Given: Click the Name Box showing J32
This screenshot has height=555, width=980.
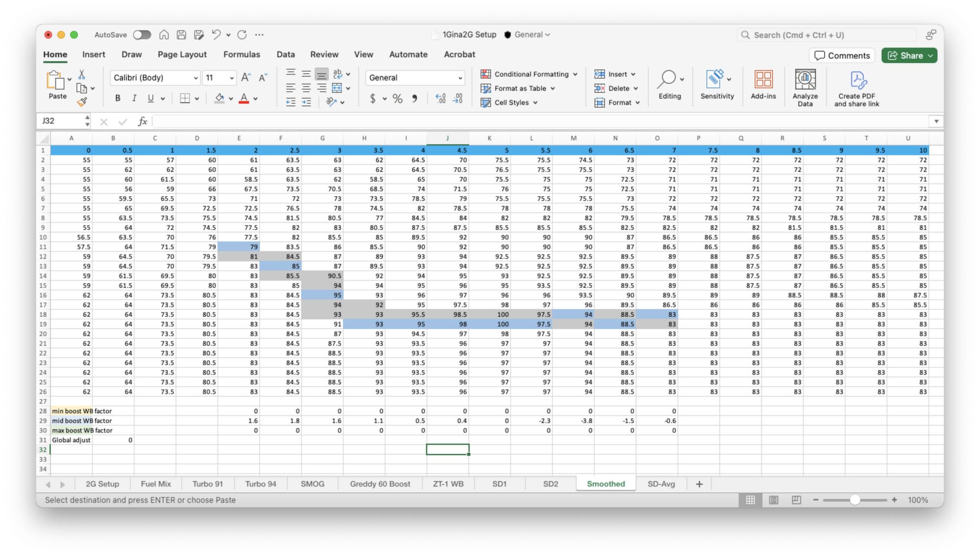Looking at the screenshot, I should pyautogui.click(x=64, y=121).
